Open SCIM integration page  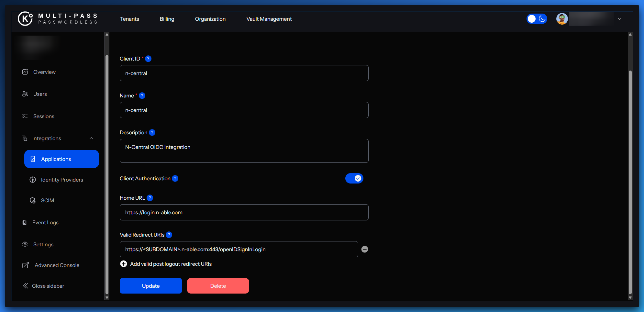tap(47, 201)
